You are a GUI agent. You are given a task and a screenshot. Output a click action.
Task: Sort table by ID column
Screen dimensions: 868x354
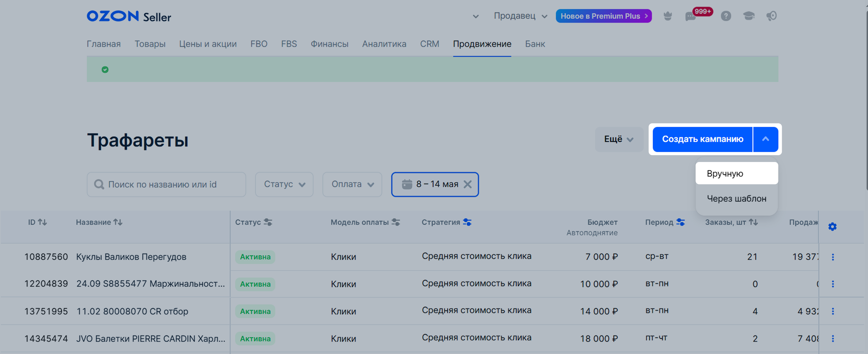point(42,222)
